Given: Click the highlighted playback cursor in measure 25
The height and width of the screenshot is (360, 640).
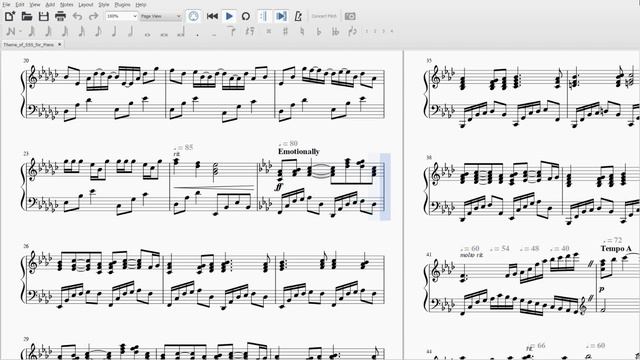Looking at the screenshot, I should pyautogui.click(x=384, y=187).
